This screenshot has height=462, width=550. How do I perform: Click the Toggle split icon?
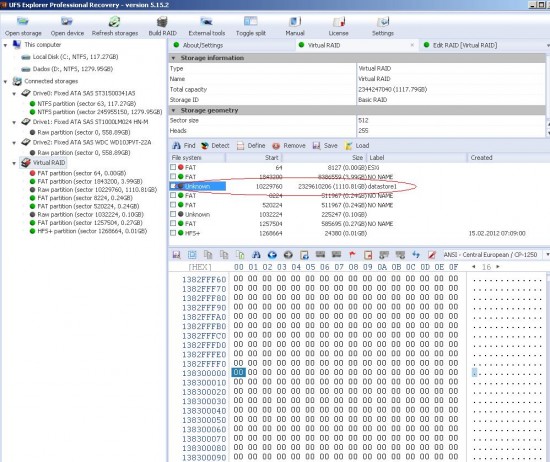pyautogui.click(x=250, y=22)
